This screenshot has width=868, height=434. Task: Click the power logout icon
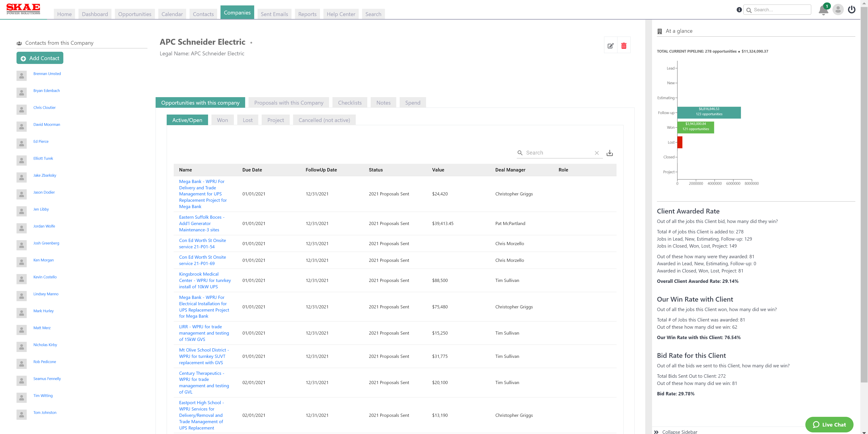coord(852,9)
